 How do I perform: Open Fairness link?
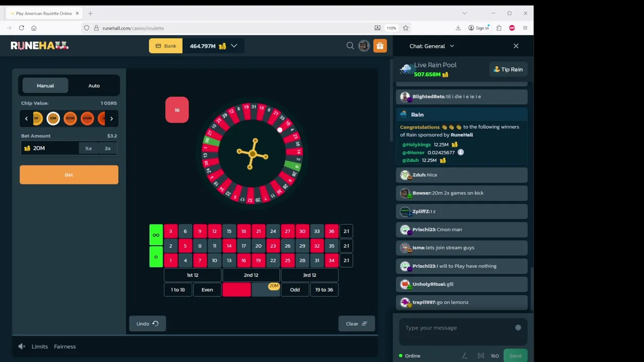(x=65, y=346)
